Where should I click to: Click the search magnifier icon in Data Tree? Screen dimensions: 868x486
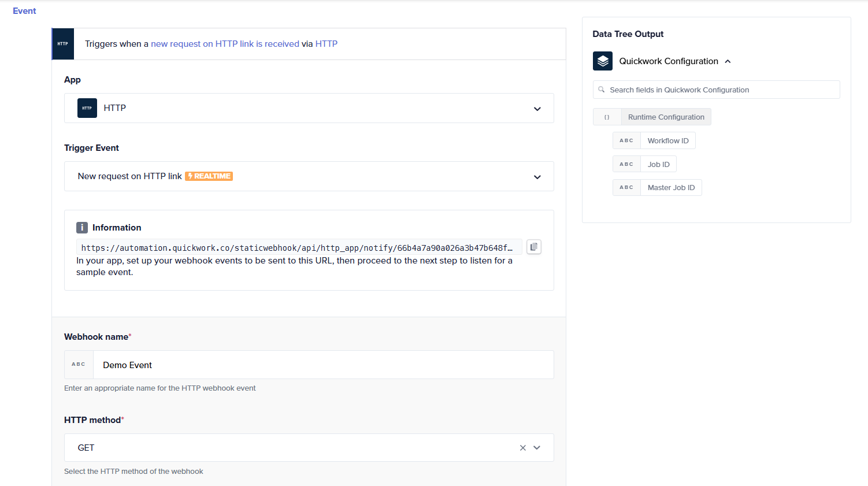coord(602,90)
